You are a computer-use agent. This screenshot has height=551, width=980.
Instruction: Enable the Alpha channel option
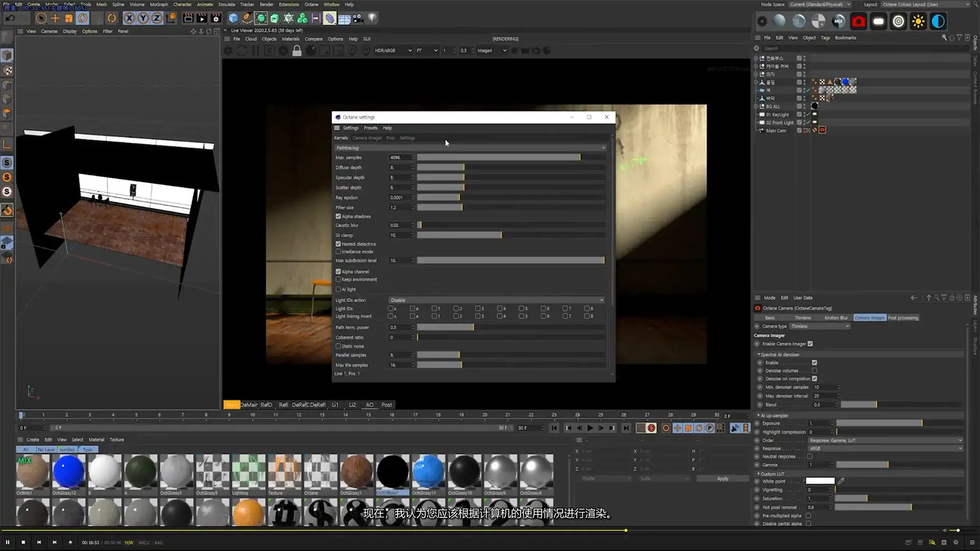tap(338, 271)
